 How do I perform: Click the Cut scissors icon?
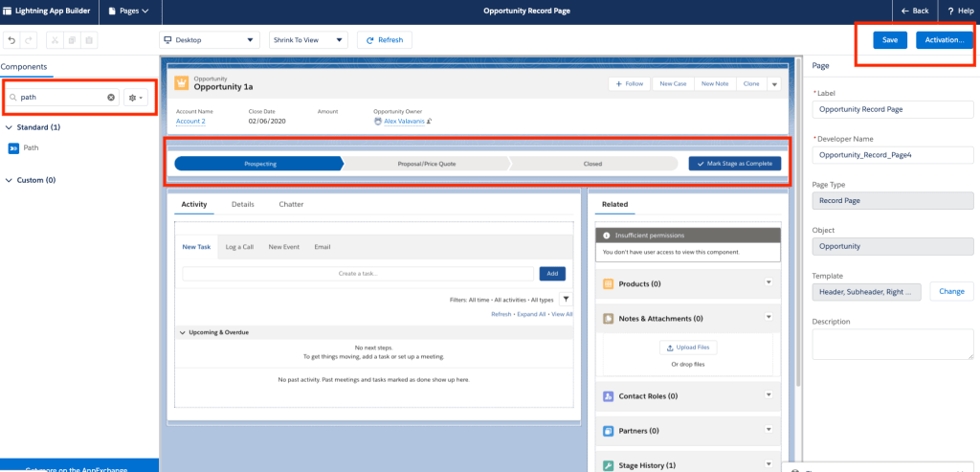pyautogui.click(x=54, y=40)
